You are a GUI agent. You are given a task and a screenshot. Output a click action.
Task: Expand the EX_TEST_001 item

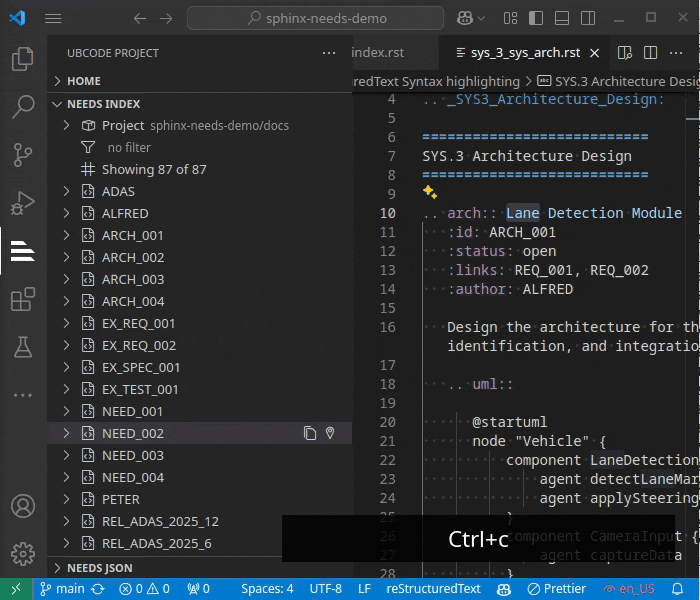pyautogui.click(x=67, y=389)
